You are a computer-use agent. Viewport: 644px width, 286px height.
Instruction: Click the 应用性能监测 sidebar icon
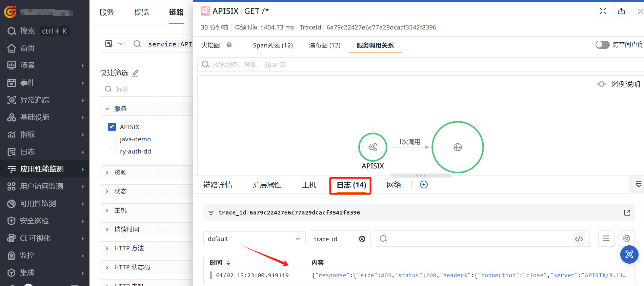coord(12,169)
